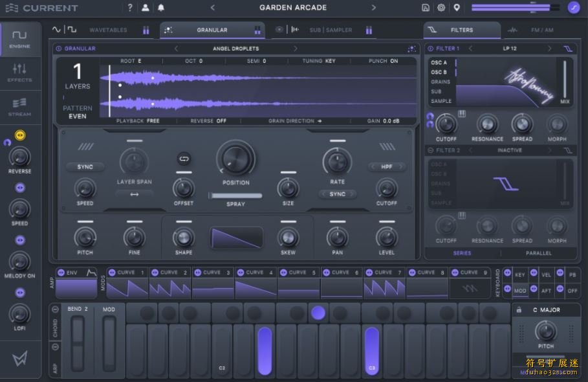The height and width of the screenshot is (382, 588).
Task: Click the notifications bell icon
Action: coord(161,8)
